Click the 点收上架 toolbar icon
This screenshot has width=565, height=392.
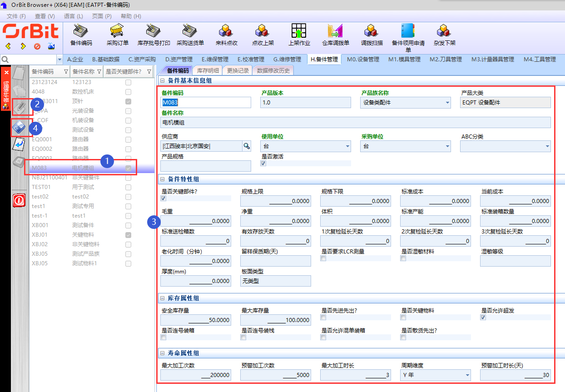(263, 35)
